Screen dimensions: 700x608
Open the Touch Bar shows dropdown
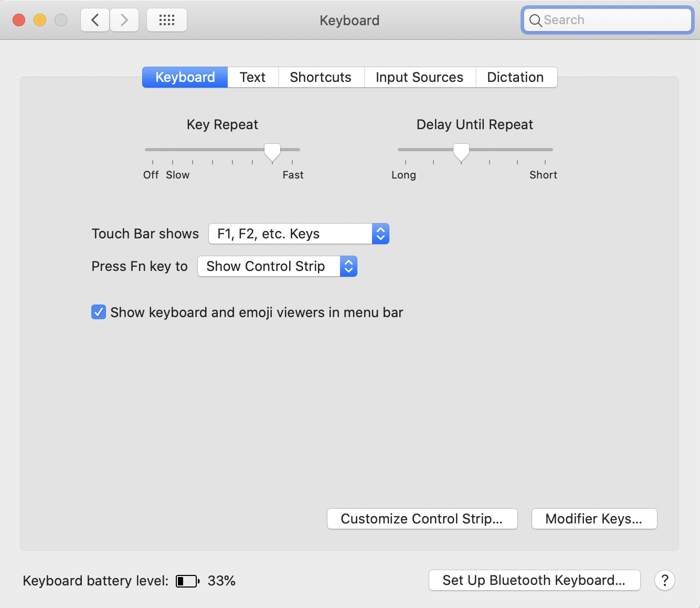[x=299, y=234]
